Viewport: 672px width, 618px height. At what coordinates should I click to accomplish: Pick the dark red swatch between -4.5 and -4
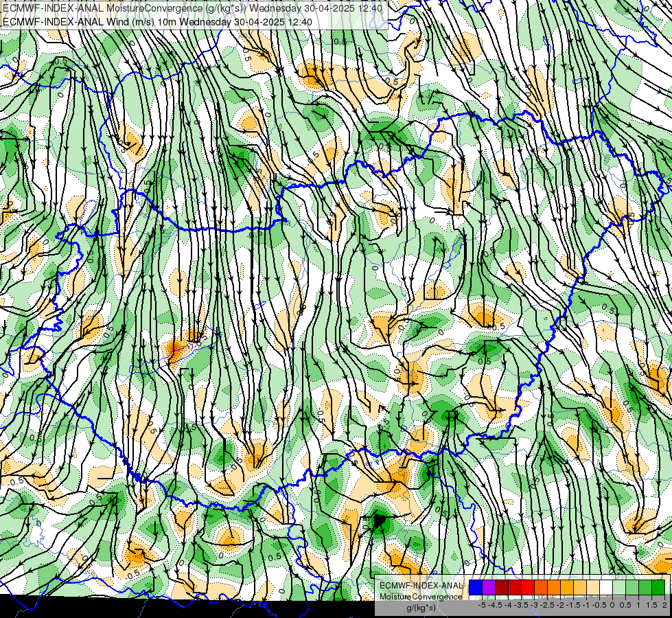(x=502, y=587)
